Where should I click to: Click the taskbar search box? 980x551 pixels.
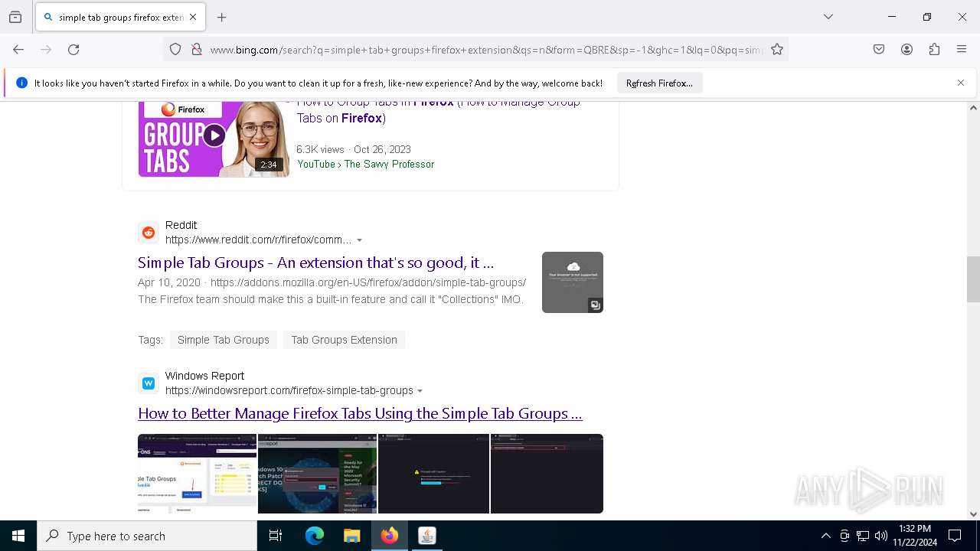(x=147, y=536)
